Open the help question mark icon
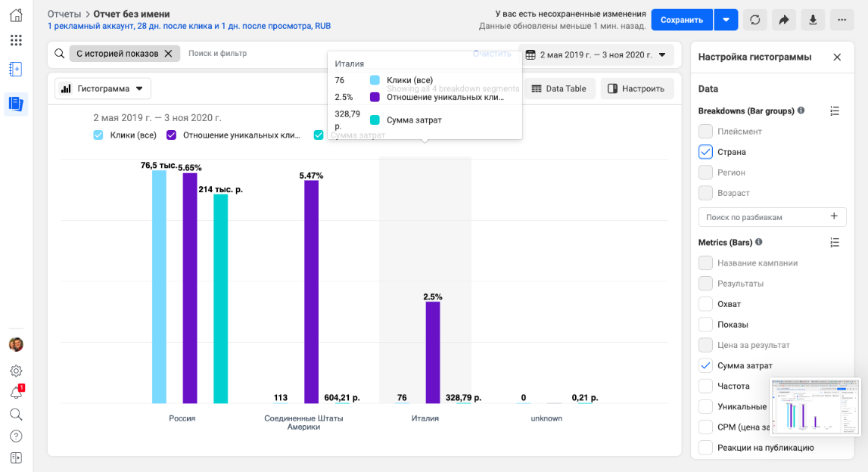868x472 pixels. coord(16,436)
